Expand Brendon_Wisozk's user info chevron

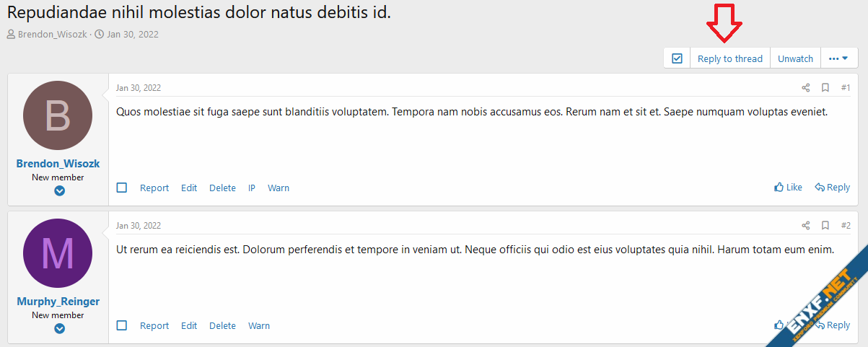pyautogui.click(x=60, y=191)
